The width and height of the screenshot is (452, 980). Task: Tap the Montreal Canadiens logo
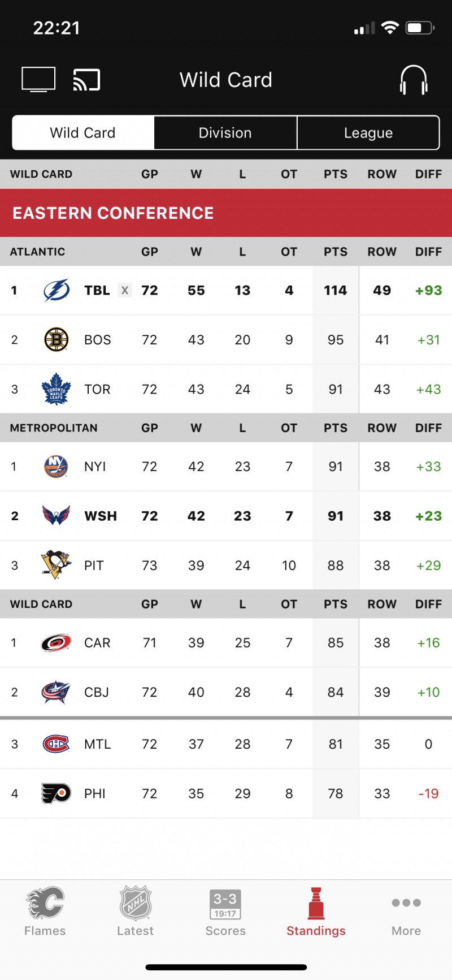pyautogui.click(x=56, y=744)
